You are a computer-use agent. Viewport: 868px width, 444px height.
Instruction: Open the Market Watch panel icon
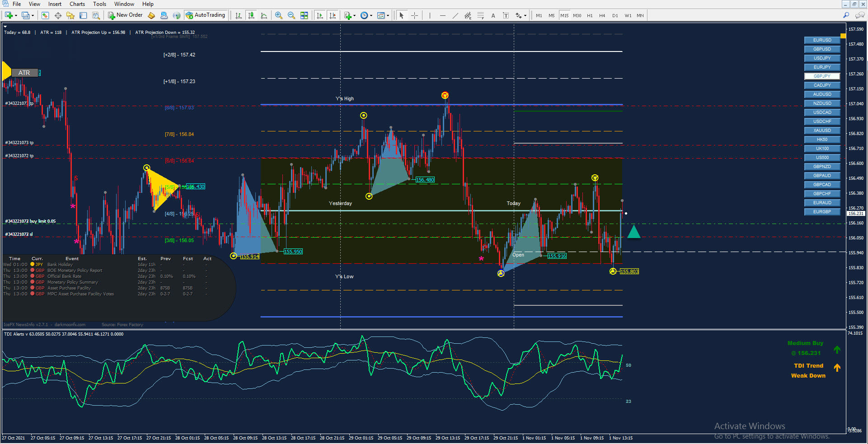45,15
